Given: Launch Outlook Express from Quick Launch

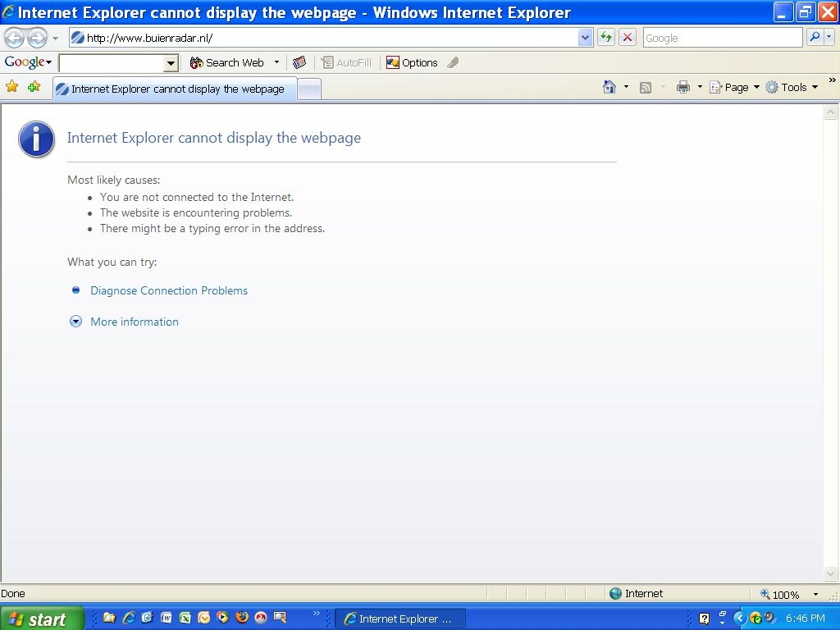Looking at the screenshot, I should point(148,618).
